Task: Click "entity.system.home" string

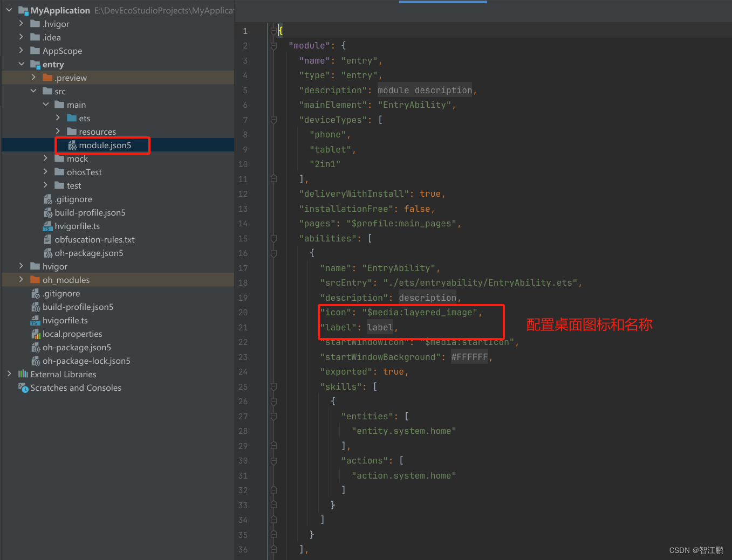Action: [404, 431]
